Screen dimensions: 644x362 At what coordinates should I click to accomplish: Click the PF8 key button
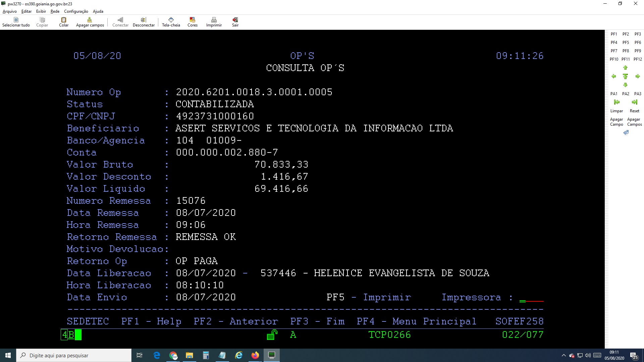click(626, 51)
